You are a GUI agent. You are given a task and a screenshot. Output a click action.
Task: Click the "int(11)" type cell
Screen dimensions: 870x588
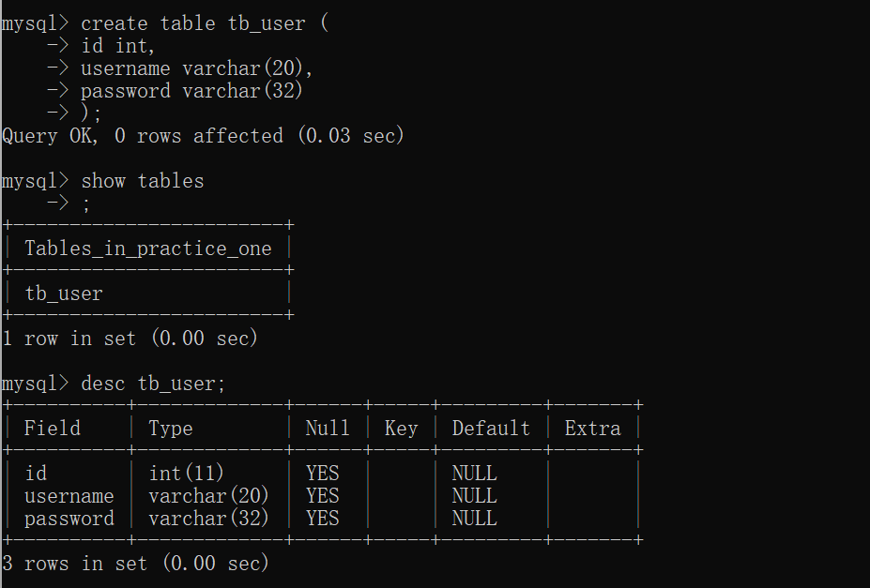pos(187,474)
